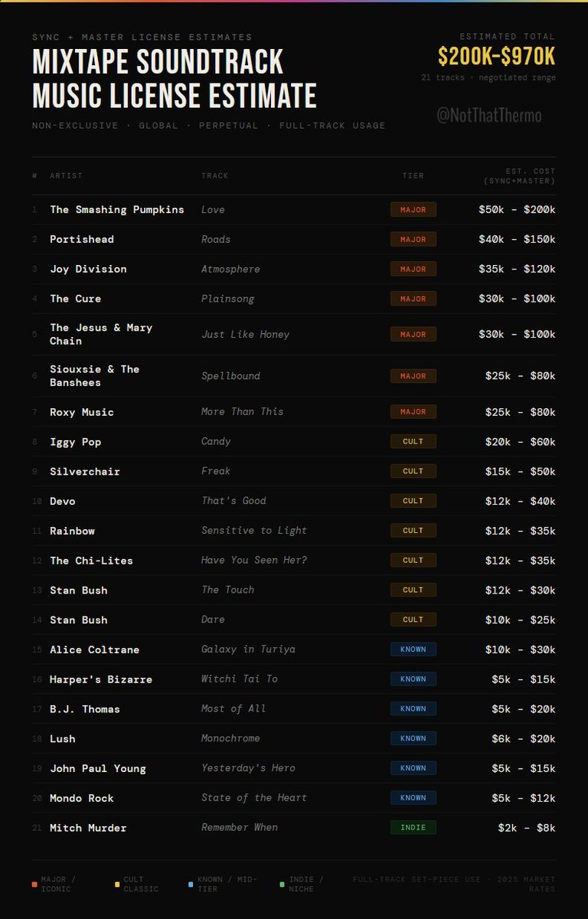This screenshot has width=588, height=919.
Task: Click Roxy Music artist name
Action: pos(82,413)
